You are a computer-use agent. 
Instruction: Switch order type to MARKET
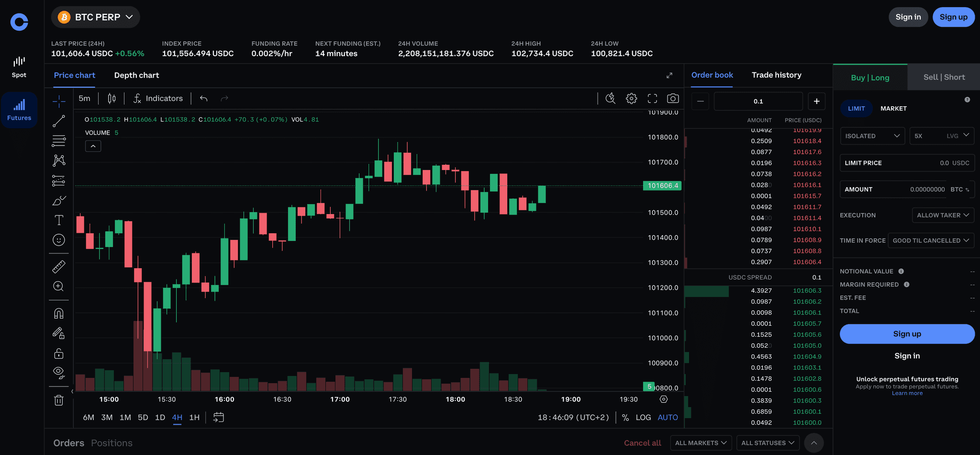pos(893,109)
